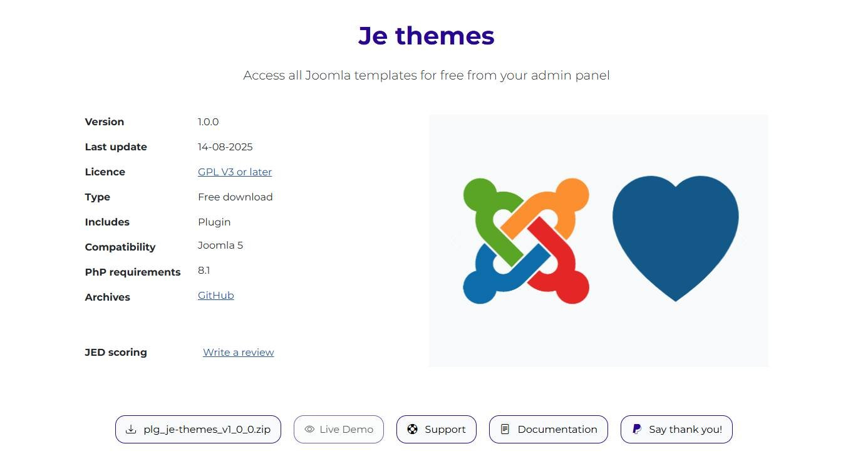Click the Je themes page heading
This screenshot has height=461, width=868.
[426, 36]
